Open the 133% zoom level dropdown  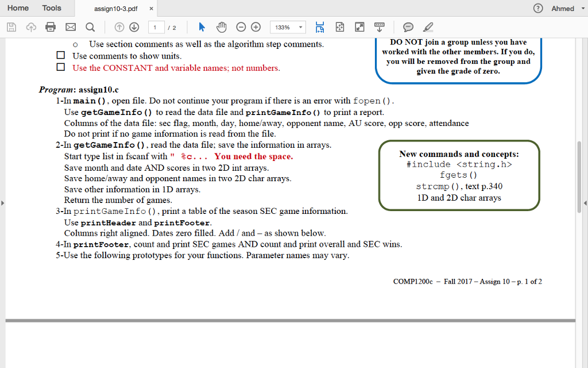[x=287, y=26]
